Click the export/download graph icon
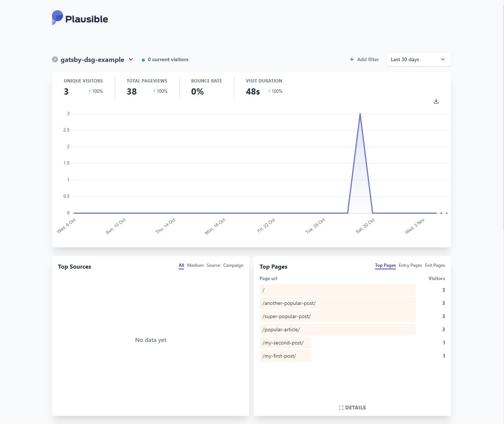 [436, 101]
